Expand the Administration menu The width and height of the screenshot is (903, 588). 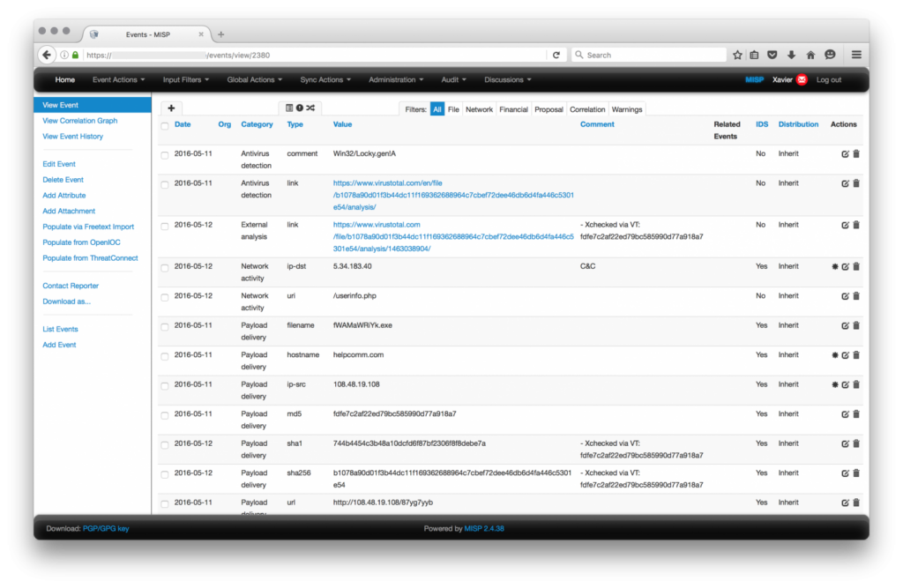[x=395, y=79]
